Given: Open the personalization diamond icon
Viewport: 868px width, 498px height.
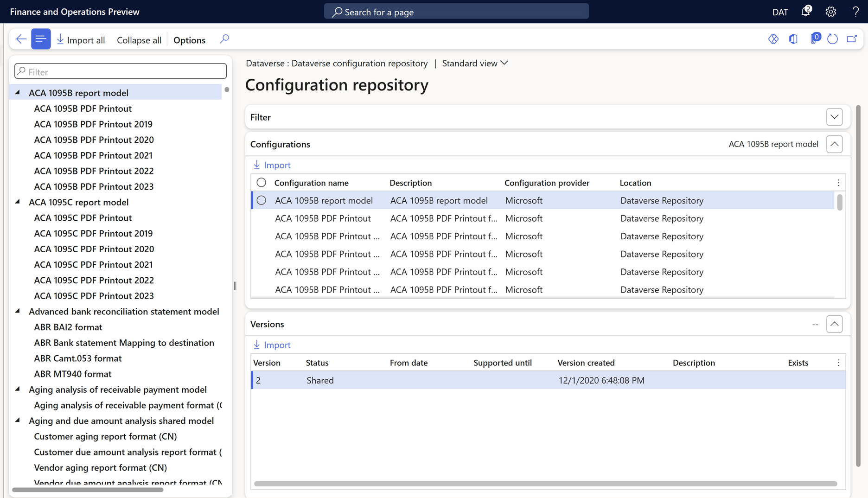Looking at the screenshot, I should [773, 39].
